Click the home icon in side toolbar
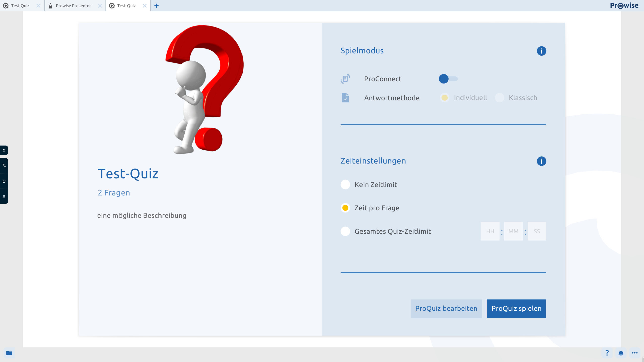The image size is (644, 362). click(x=4, y=181)
